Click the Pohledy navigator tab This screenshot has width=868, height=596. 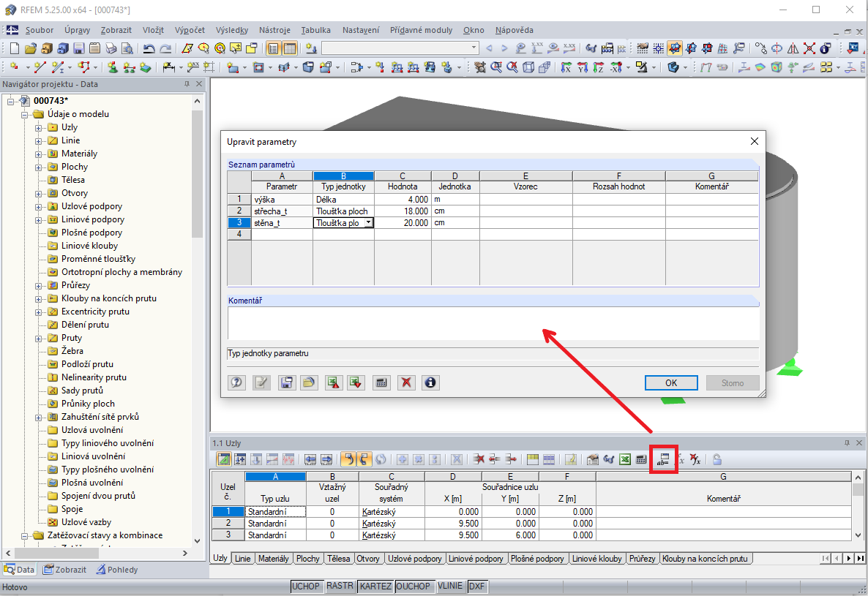117,570
